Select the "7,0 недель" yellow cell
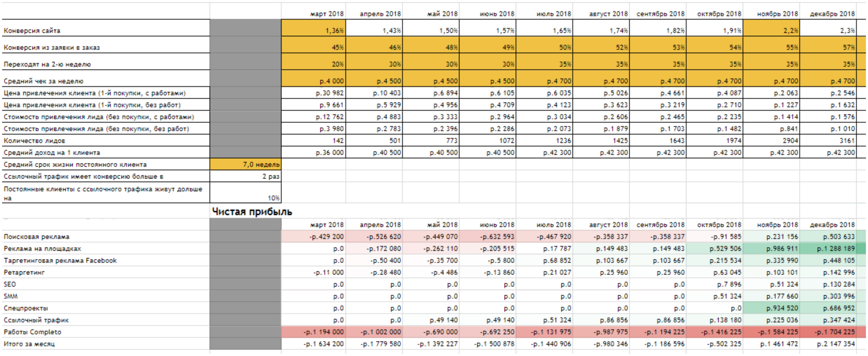868x356 pixels. [x=245, y=164]
